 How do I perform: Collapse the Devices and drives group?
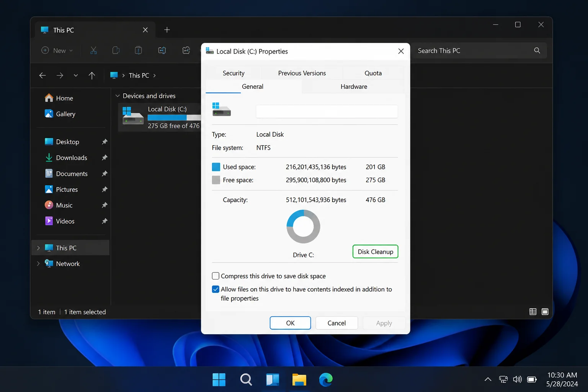pyautogui.click(x=118, y=96)
